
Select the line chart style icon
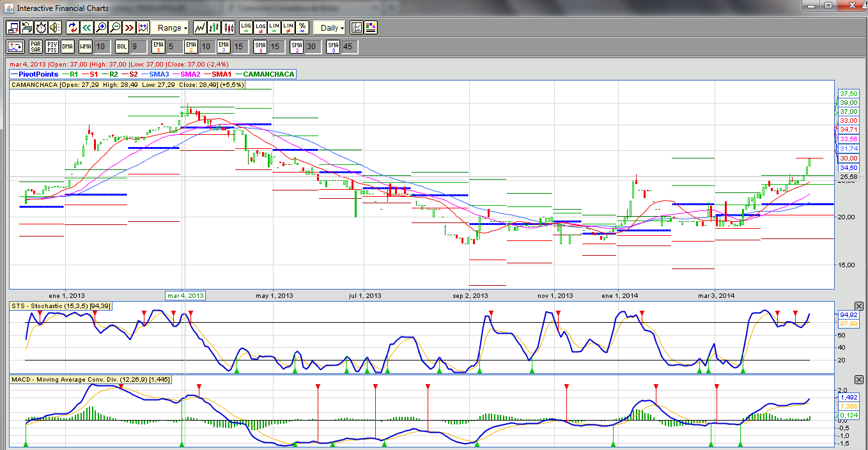point(200,27)
